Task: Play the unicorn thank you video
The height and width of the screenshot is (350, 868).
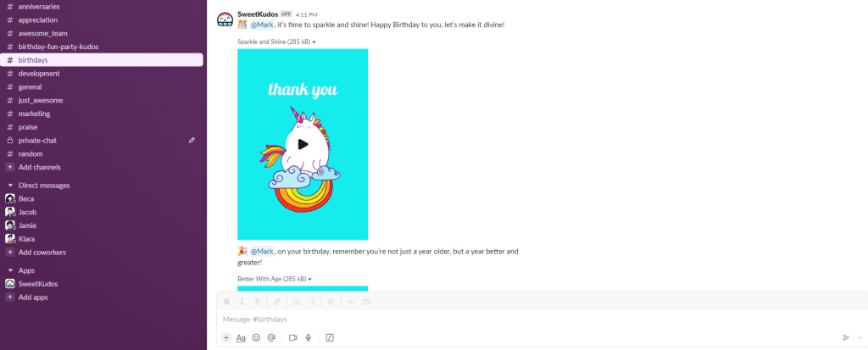Action: 303,145
